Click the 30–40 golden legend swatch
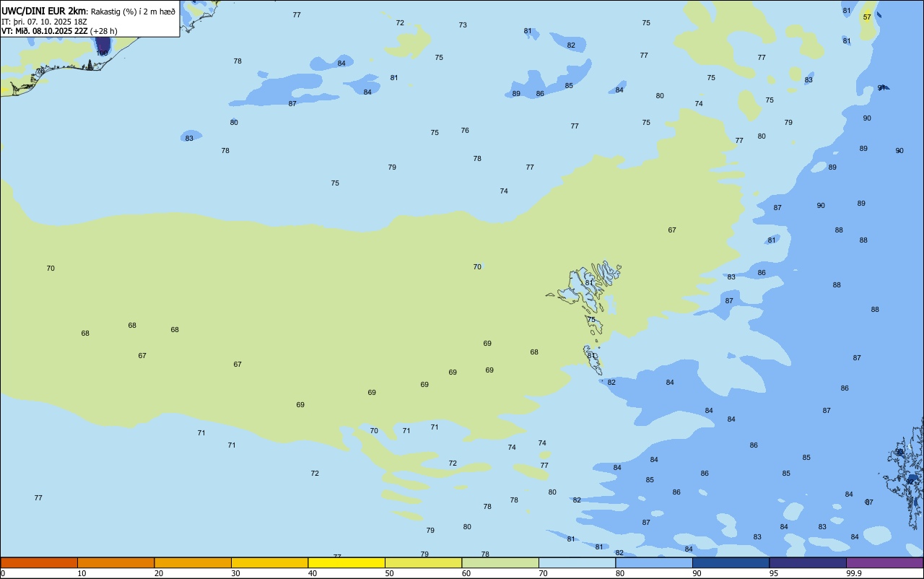924x579 pixels. pyautogui.click(x=269, y=562)
